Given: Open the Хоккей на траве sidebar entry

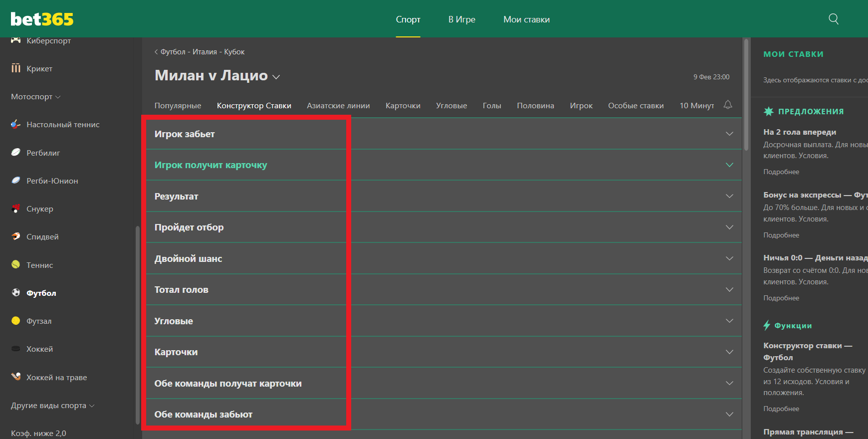Looking at the screenshot, I should click(56, 377).
